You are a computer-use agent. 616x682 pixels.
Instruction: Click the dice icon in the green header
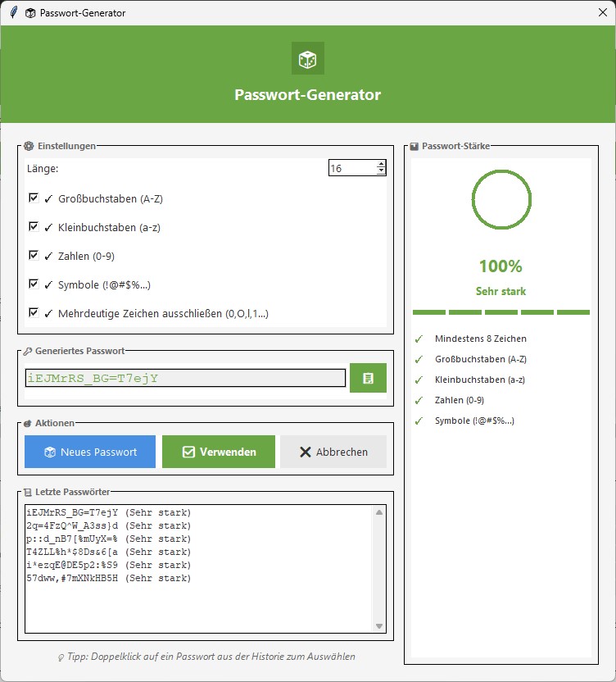click(308, 58)
